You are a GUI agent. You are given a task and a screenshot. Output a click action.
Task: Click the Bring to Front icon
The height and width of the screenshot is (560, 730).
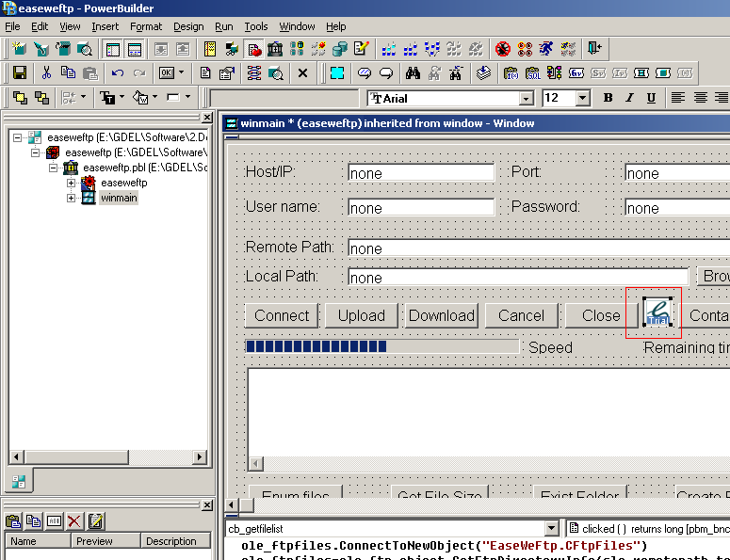click(20, 98)
